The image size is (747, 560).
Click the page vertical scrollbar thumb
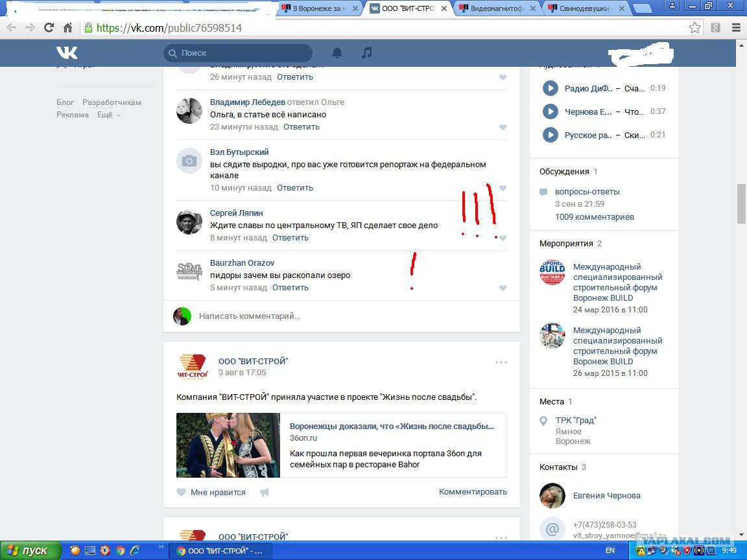[x=741, y=204]
